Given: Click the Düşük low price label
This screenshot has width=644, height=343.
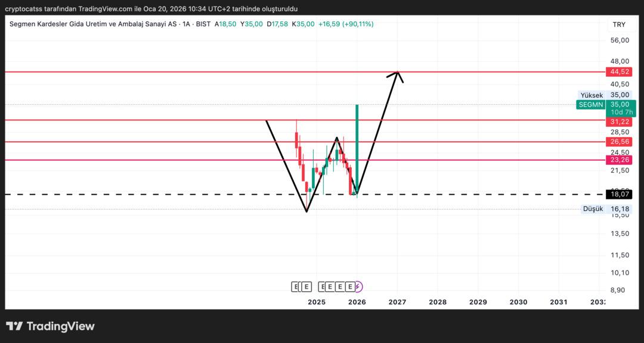Looking at the screenshot, I should click(x=593, y=209).
